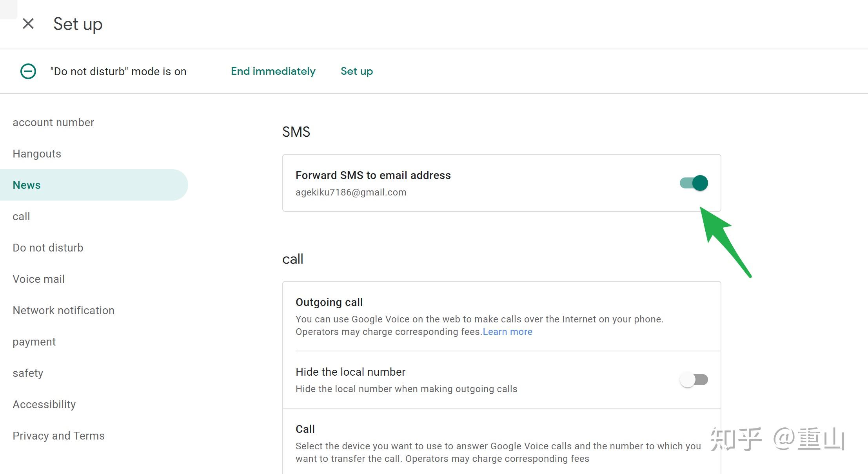The image size is (868, 474).
Task: Click End immediately to stop Do not disturb
Action: [x=273, y=71]
